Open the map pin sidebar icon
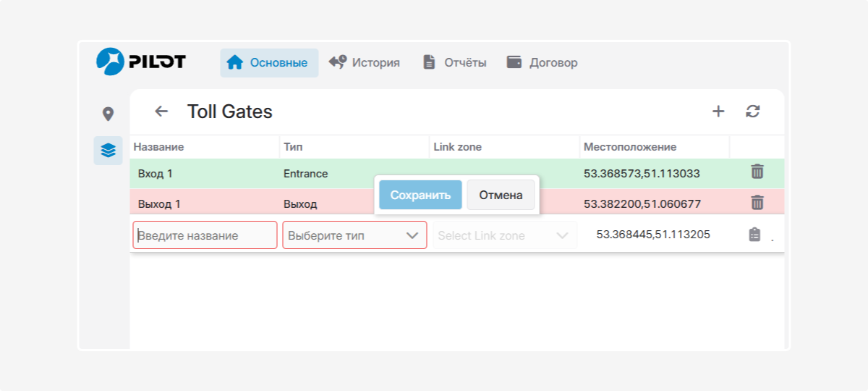 click(108, 114)
